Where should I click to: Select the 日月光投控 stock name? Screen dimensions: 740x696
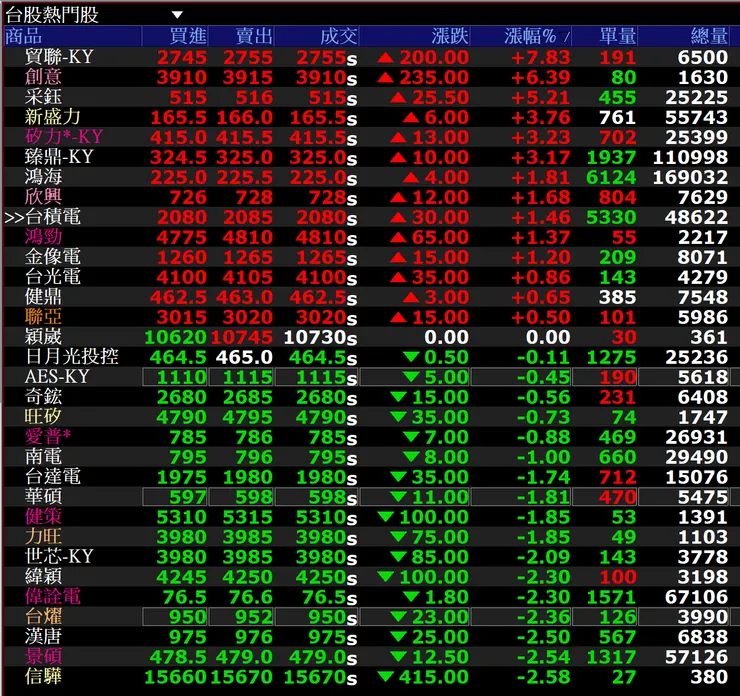tap(71, 356)
